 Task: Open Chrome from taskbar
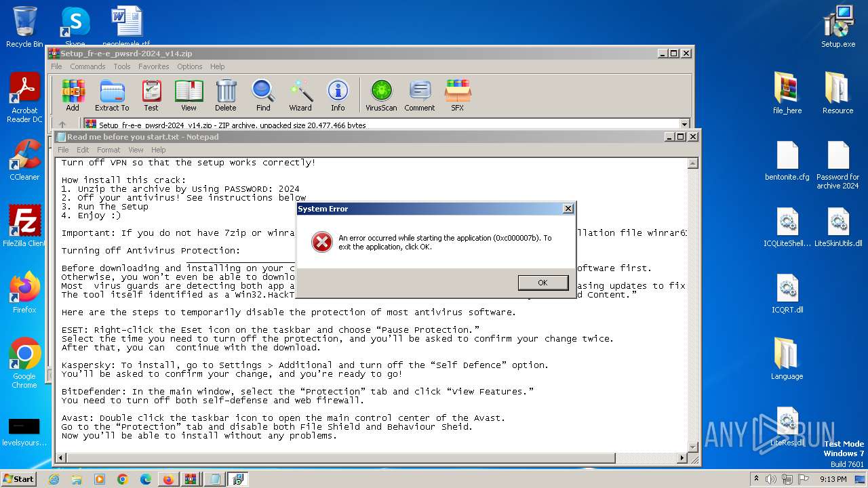(123, 479)
